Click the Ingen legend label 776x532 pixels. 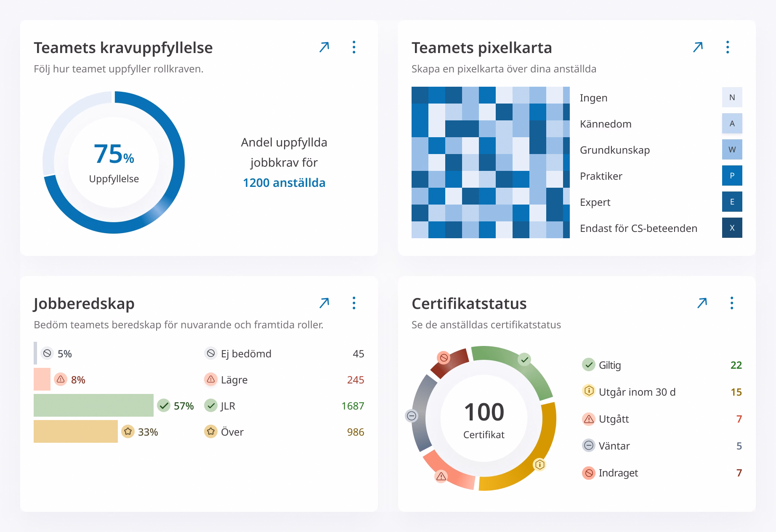[x=593, y=98]
